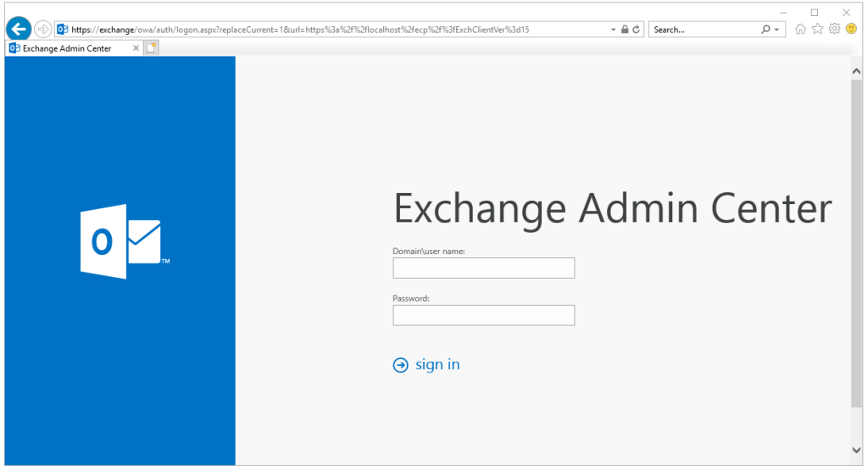Screen dimensions: 868x470
Task: Refresh the page with the reload icon
Action: pyautogui.click(x=636, y=30)
